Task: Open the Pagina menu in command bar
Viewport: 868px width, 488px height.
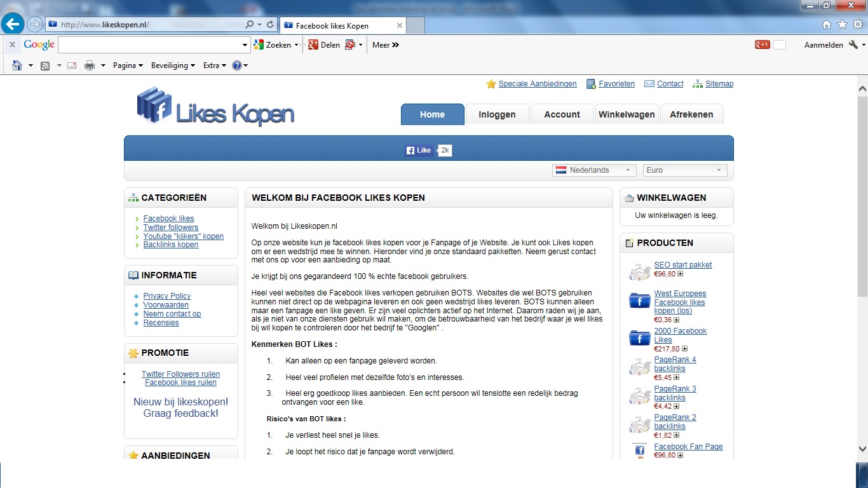Action: [128, 65]
